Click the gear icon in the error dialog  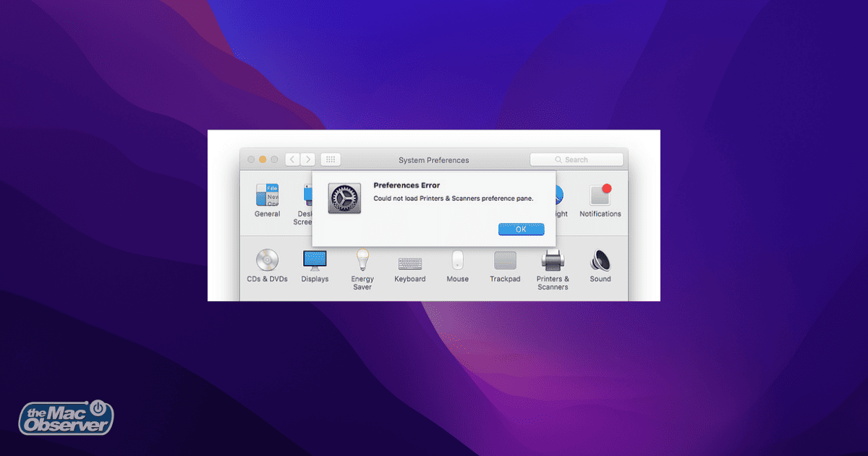coord(344,198)
